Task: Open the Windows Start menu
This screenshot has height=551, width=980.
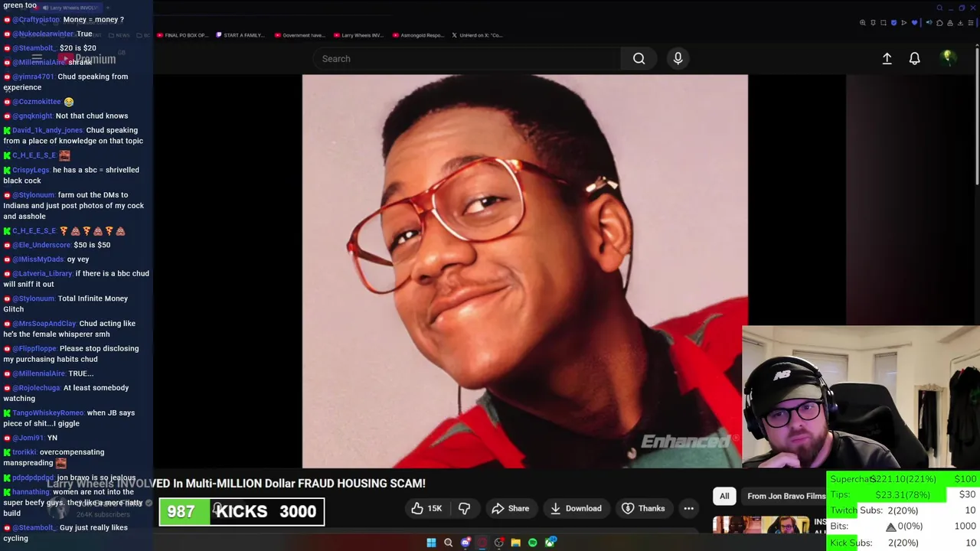Action: (431, 543)
